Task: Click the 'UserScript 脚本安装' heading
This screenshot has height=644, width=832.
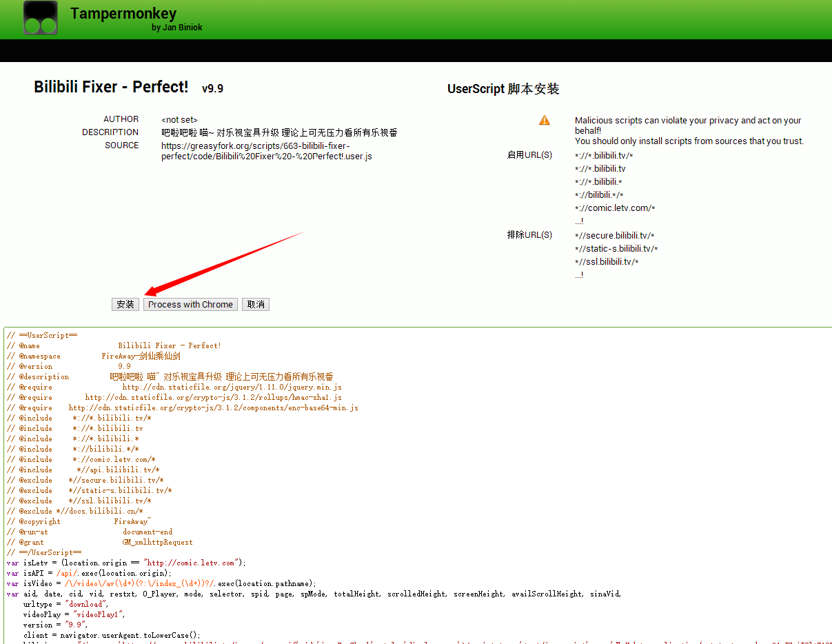Action: pyautogui.click(x=503, y=89)
